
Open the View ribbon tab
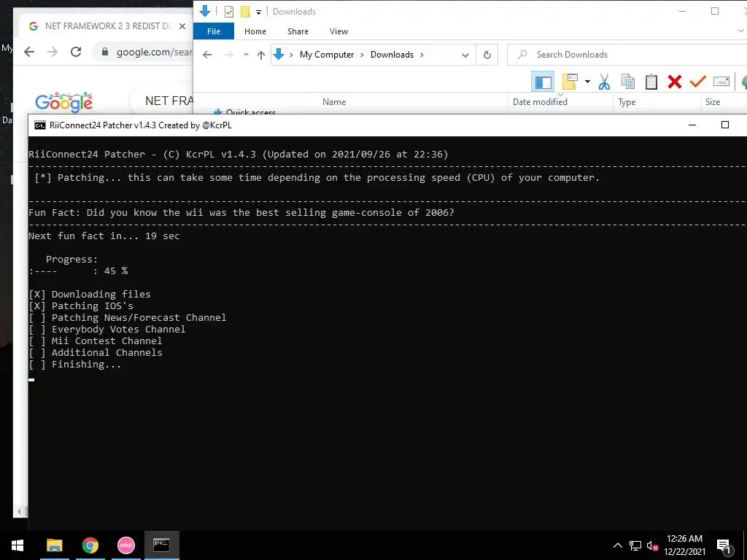tap(338, 31)
